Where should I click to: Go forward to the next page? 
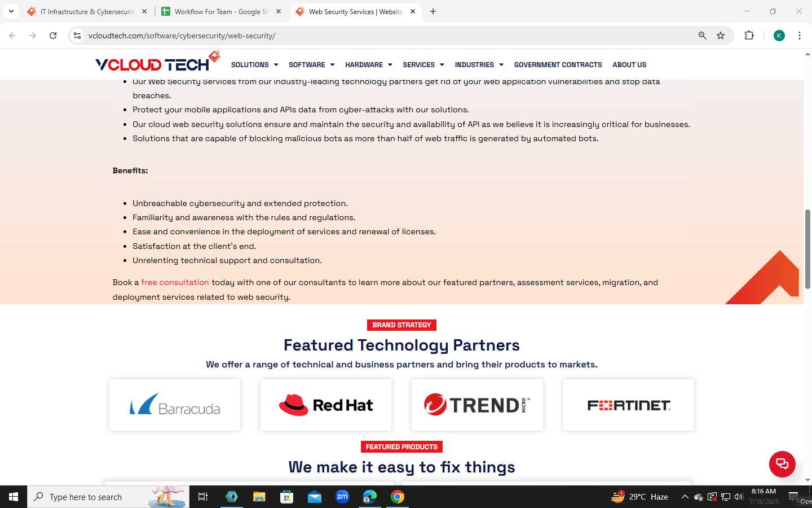pyautogui.click(x=33, y=36)
